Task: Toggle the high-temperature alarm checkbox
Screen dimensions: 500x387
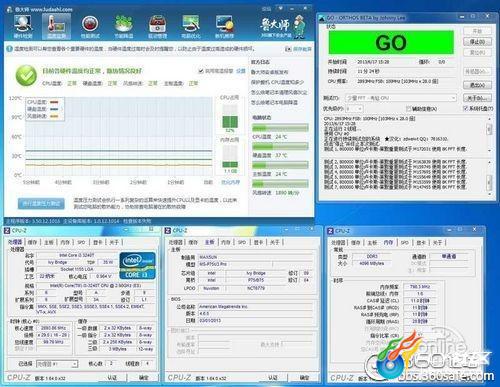Action: click(201, 71)
